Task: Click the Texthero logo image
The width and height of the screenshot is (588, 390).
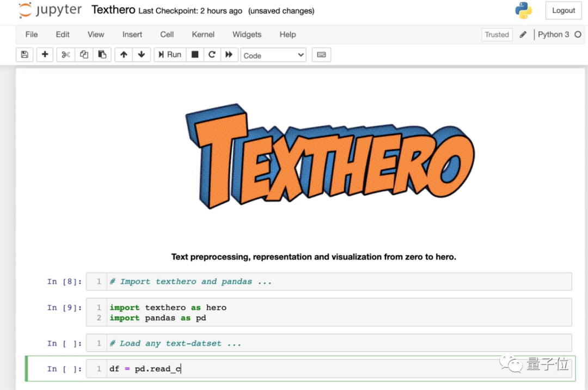Action: click(x=330, y=156)
